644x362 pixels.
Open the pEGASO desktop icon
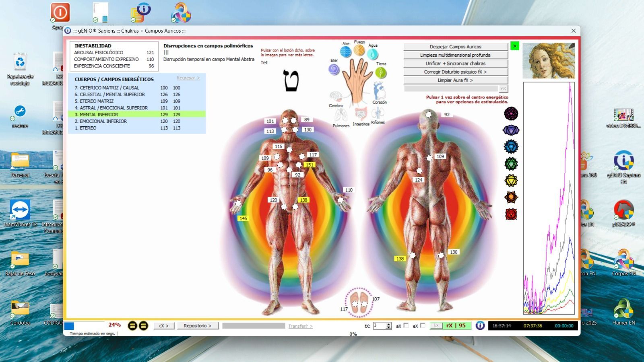(623, 214)
